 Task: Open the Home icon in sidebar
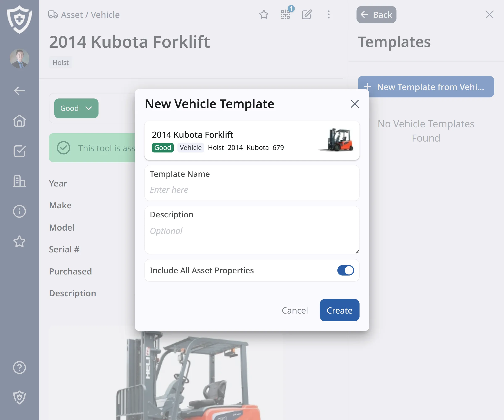[20, 121]
